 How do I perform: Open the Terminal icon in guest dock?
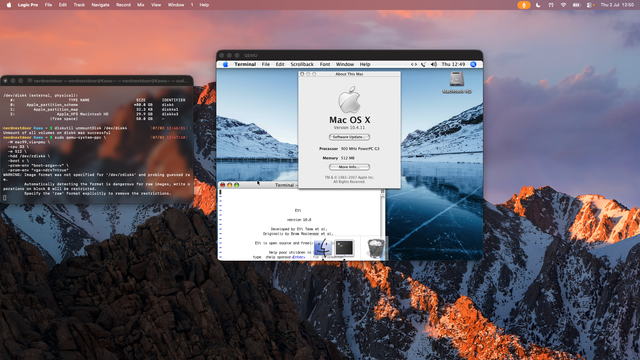344,247
